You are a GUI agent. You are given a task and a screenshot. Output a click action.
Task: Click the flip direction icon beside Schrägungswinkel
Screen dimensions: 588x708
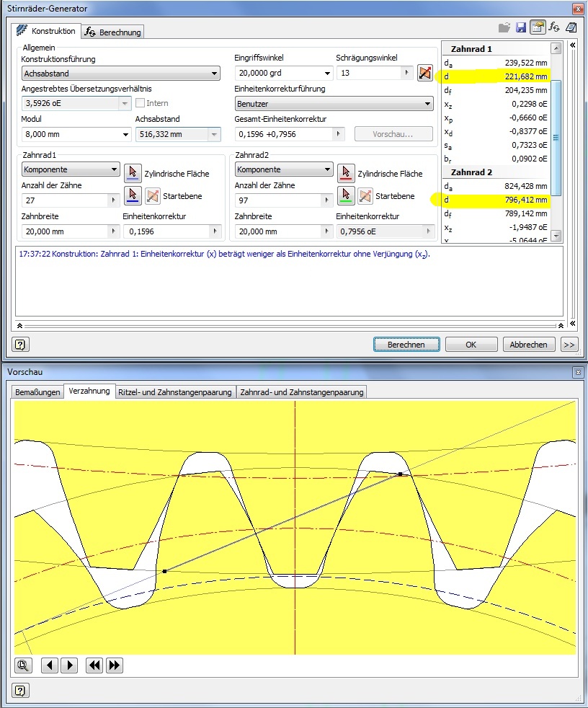(x=424, y=73)
